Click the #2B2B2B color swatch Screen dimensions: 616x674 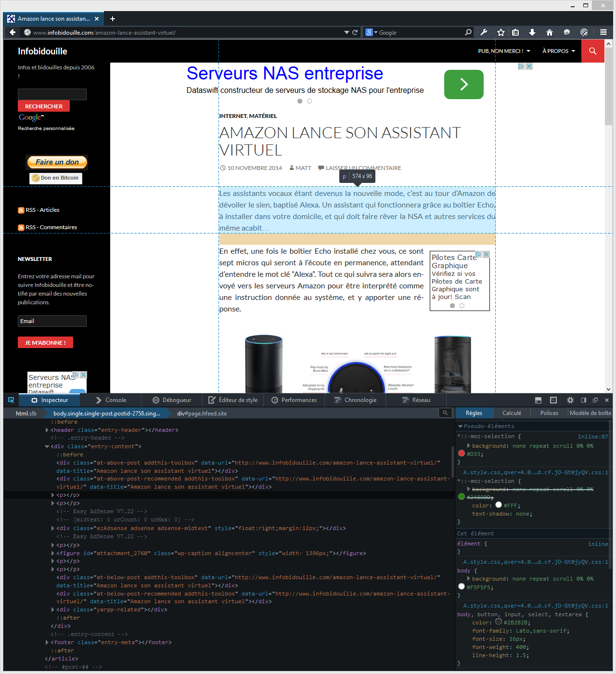[x=499, y=622]
